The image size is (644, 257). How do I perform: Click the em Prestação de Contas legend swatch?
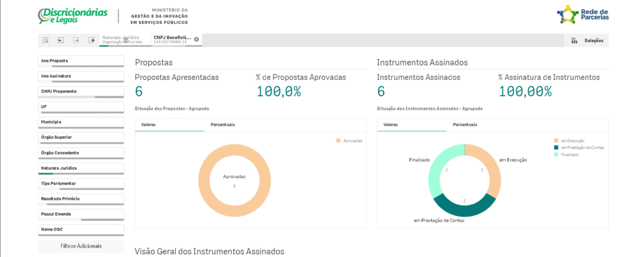tap(556, 147)
